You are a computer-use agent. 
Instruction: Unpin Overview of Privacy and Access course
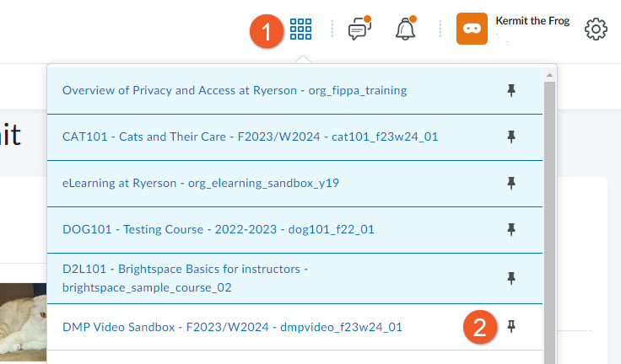point(511,90)
